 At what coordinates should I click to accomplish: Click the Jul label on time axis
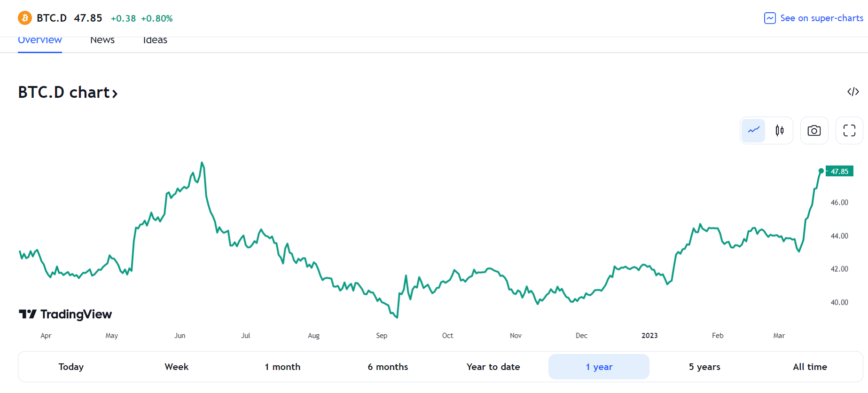tap(246, 336)
